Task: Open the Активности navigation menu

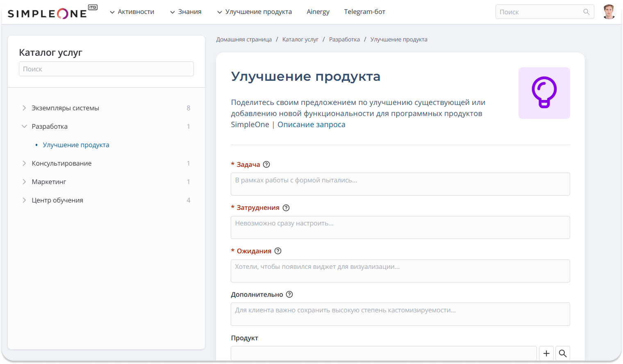Action: pos(132,11)
